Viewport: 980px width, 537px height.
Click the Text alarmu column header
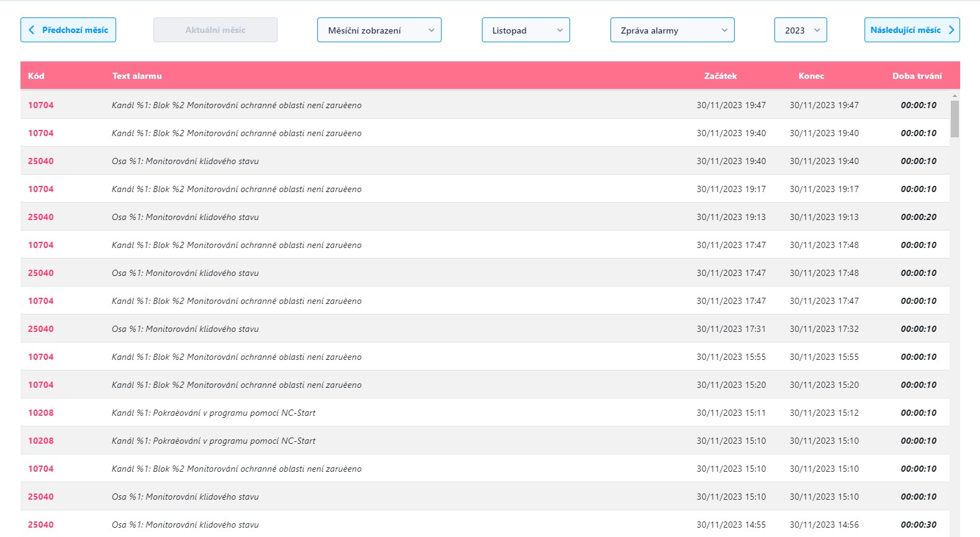click(137, 76)
